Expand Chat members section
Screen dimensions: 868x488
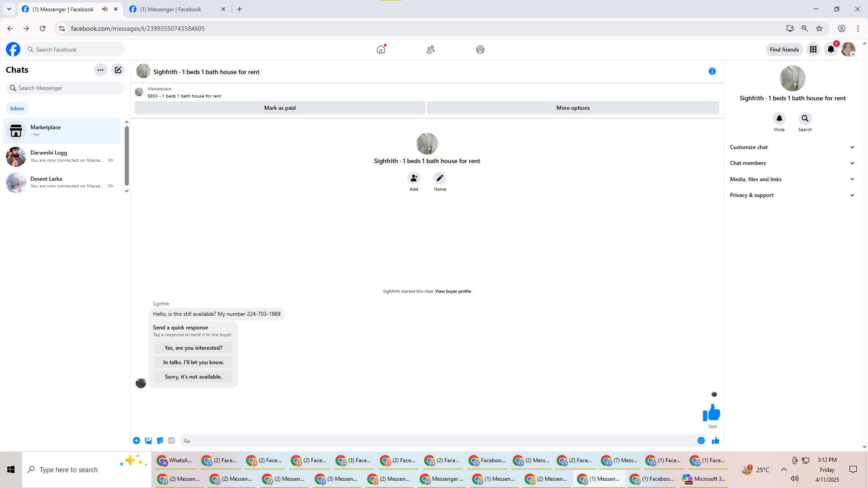(x=793, y=163)
